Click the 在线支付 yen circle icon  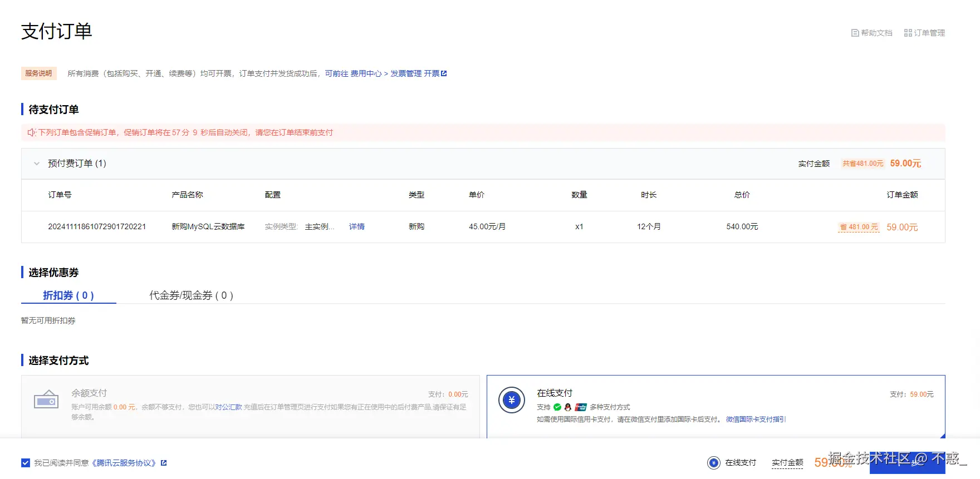point(512,400)
